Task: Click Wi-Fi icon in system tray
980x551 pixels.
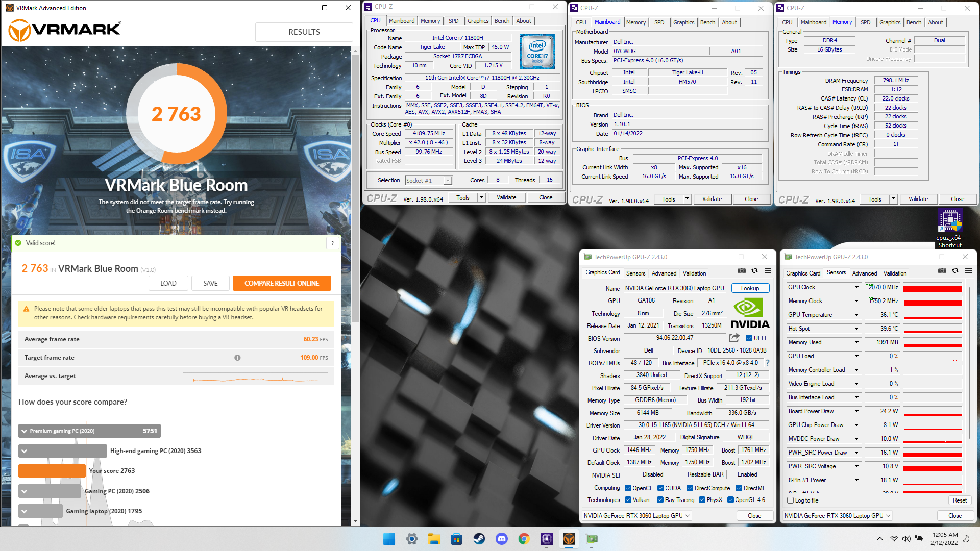Action: pyautogui.click(x=894, y=539)
